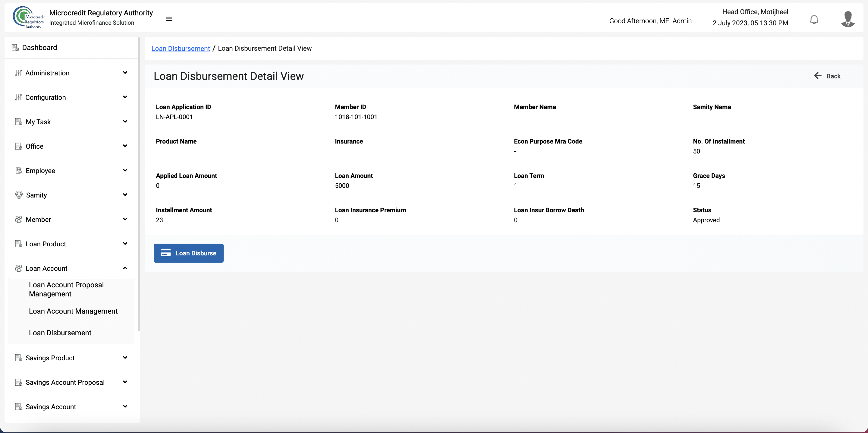This screenshot has height=433, width=868.
Task: Click the Econ Purpose Mra Code label
Action: point(548,141)
